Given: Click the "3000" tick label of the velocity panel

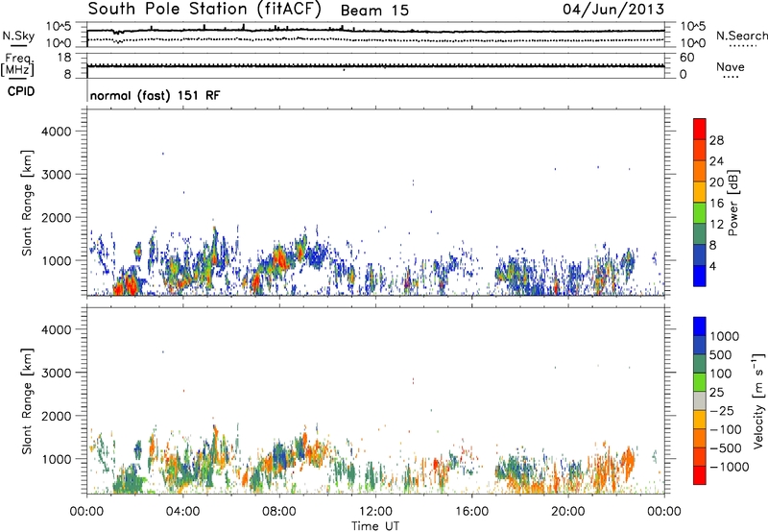Looking at the screenshot, I should 57,373.
